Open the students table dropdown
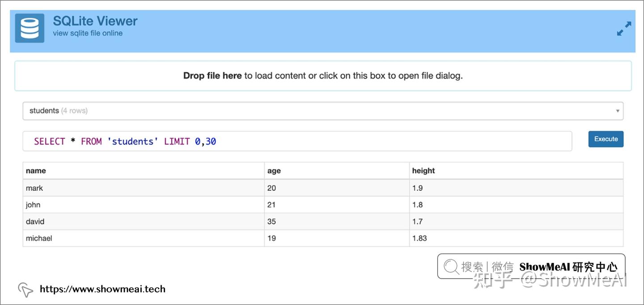This screenshot has width=644, height=305. tap(323, 111)
